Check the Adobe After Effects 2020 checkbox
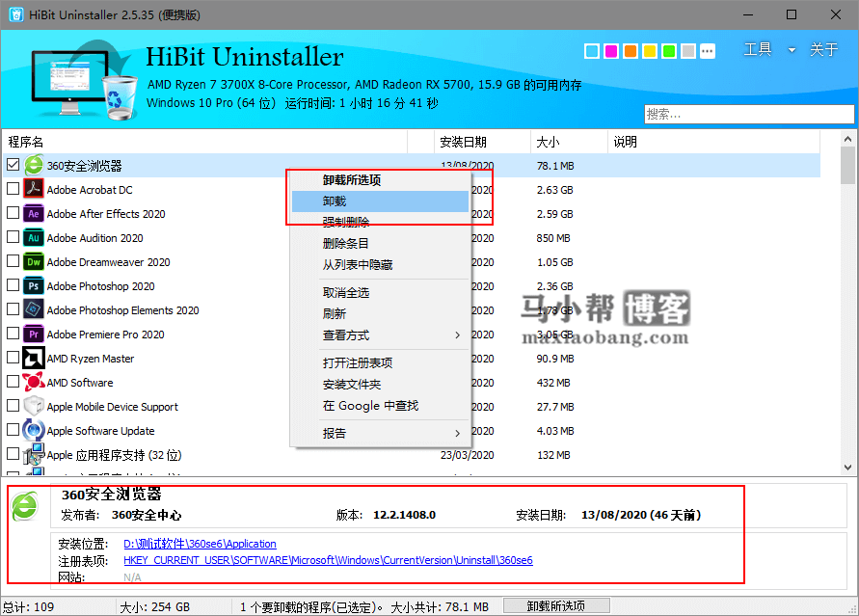 coord(13,212)
